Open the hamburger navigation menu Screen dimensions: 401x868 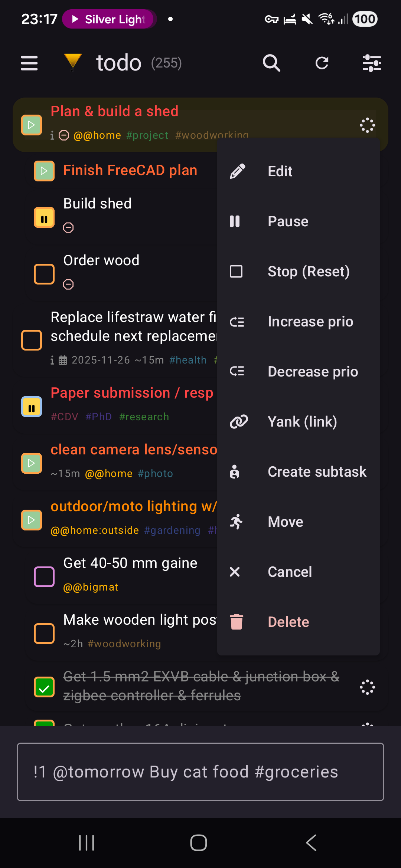point(29,63)
